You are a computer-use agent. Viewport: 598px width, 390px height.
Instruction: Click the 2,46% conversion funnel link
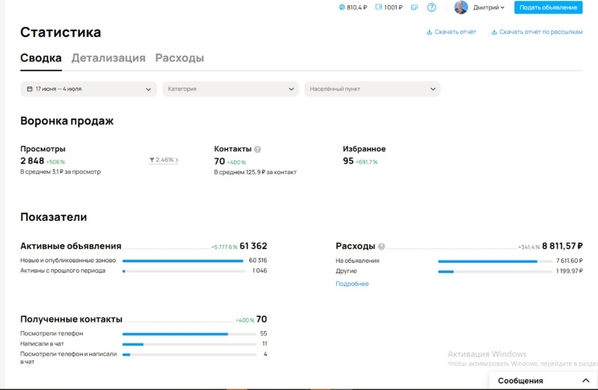[164, 160]
